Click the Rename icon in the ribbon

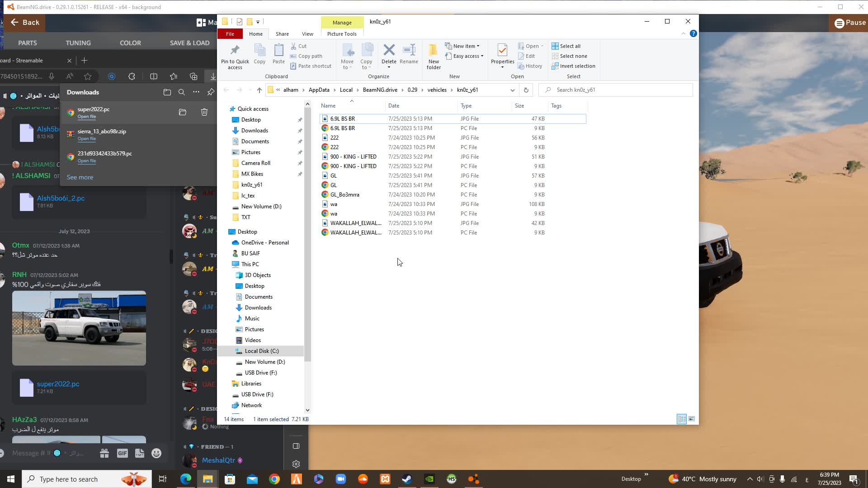pos(409,50)
